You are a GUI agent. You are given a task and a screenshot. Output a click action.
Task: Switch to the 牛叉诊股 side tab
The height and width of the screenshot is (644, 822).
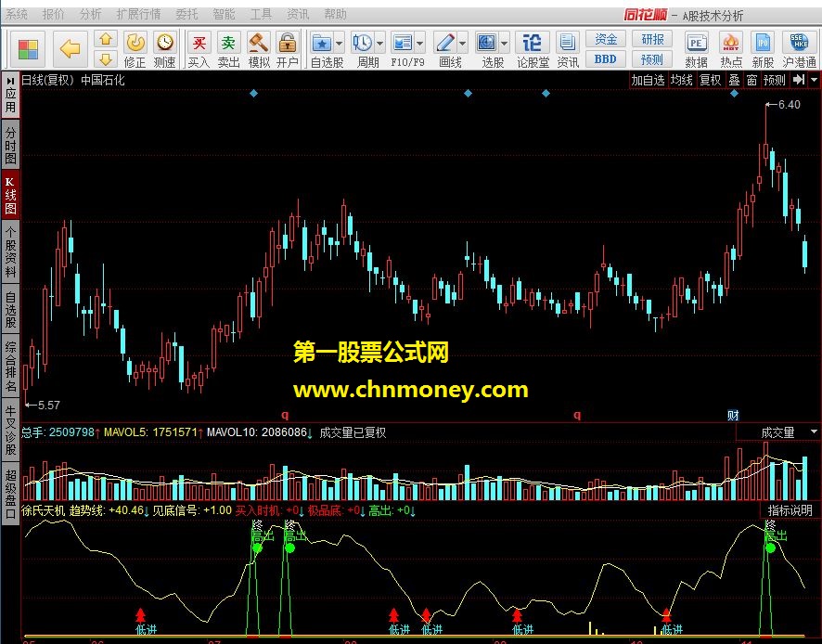[10, 429]
